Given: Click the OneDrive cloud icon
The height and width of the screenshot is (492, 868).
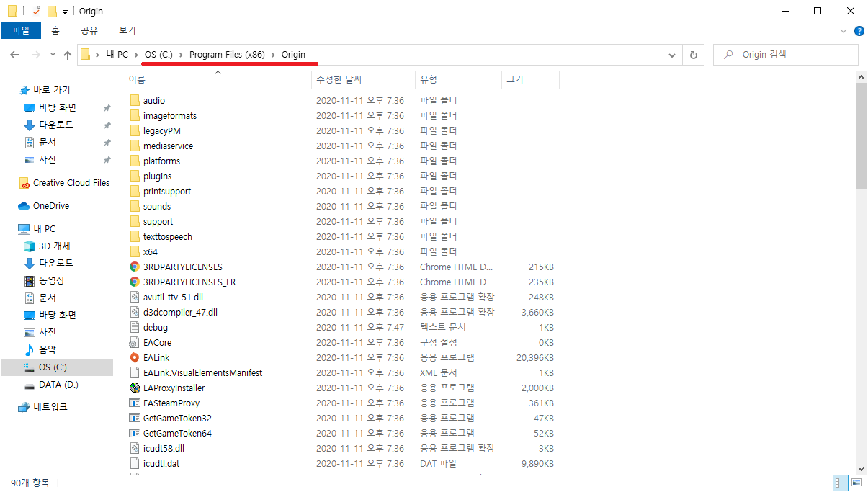Looking at the screenshot, I should (x=24, y=206).
